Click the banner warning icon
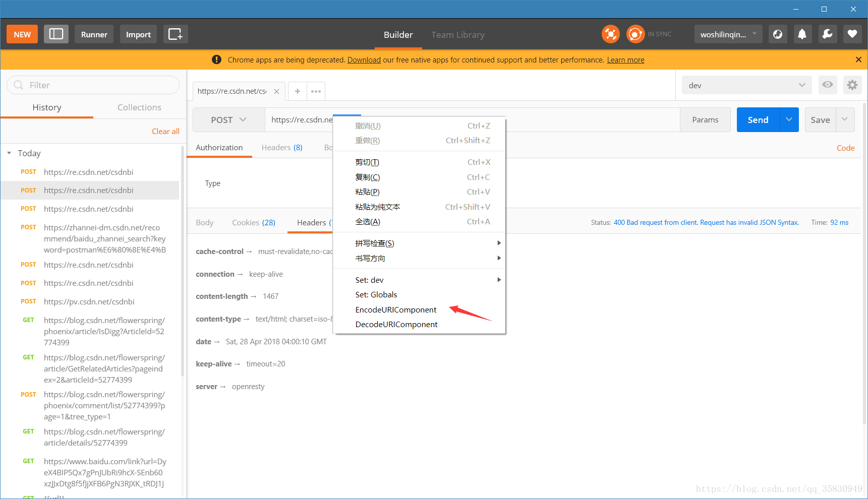 [216, 59]
